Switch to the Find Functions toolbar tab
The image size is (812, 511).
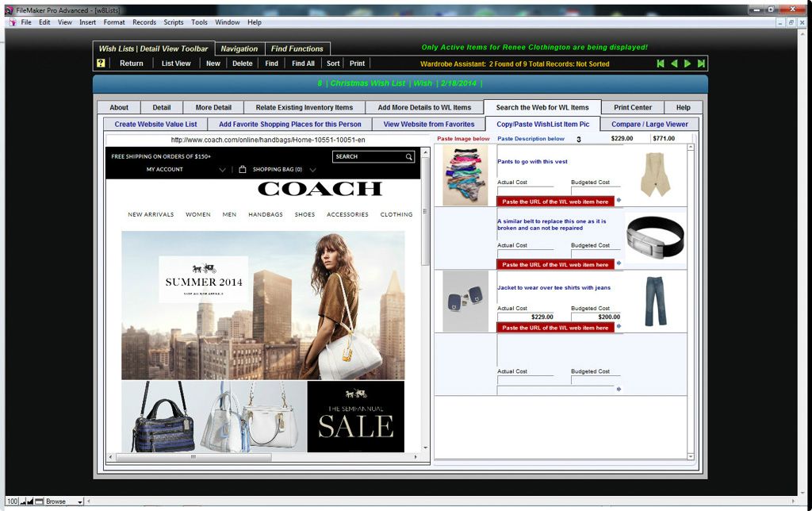297,48
